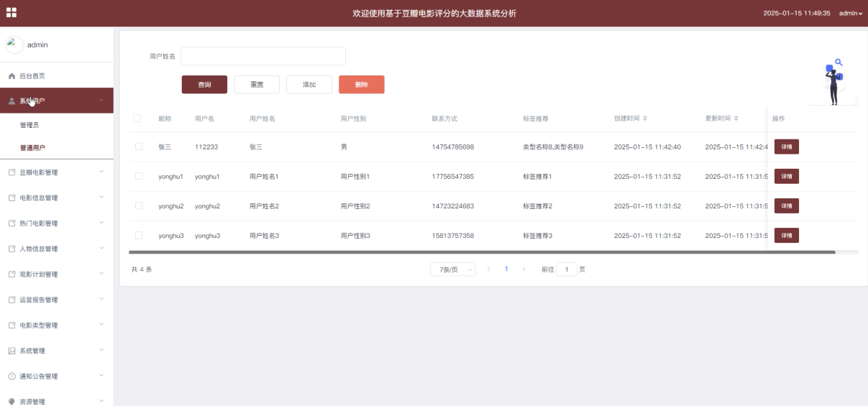Click the 共 4 条 total count text
Viewport: 868px width, 406px height.
[x=142, y=269]
